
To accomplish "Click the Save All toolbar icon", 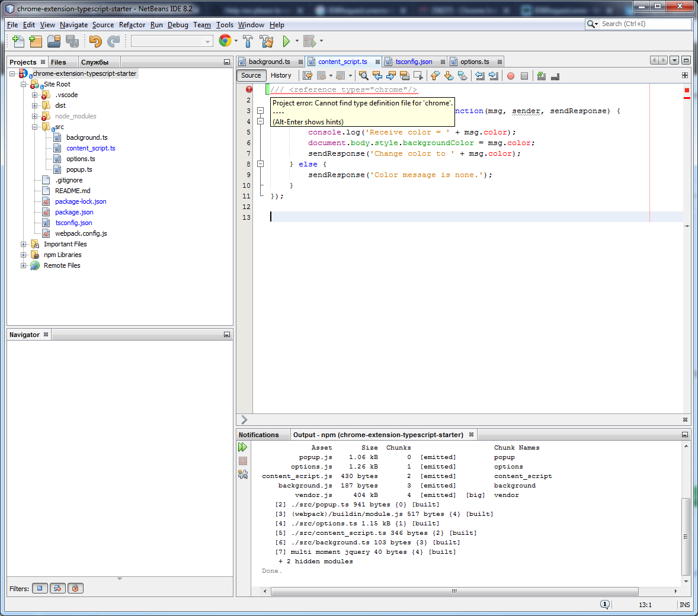I will (x=72, y=41).
